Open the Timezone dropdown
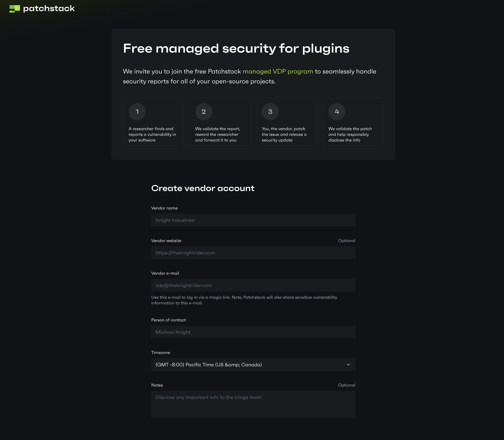Screen dimensions: 504x440 click(253, 365)
